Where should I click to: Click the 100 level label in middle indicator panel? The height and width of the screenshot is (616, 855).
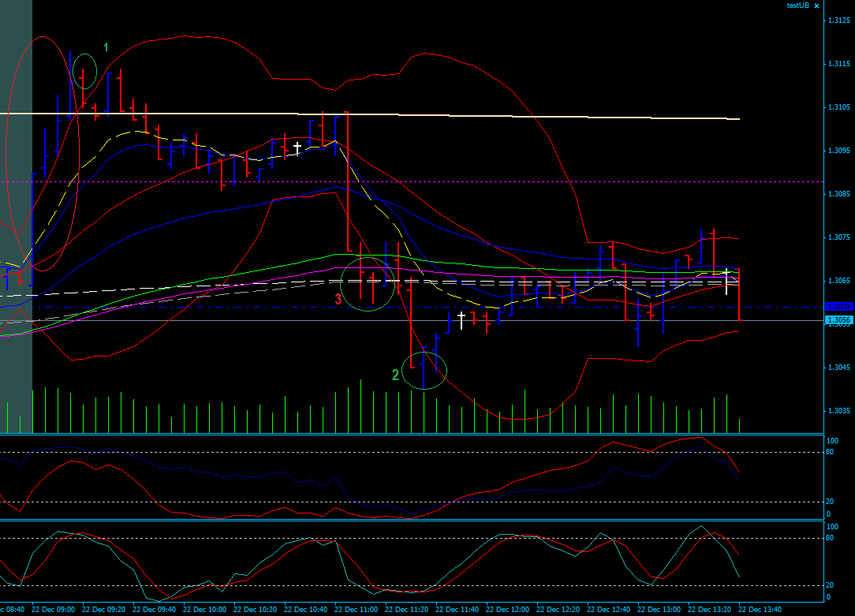831,441
